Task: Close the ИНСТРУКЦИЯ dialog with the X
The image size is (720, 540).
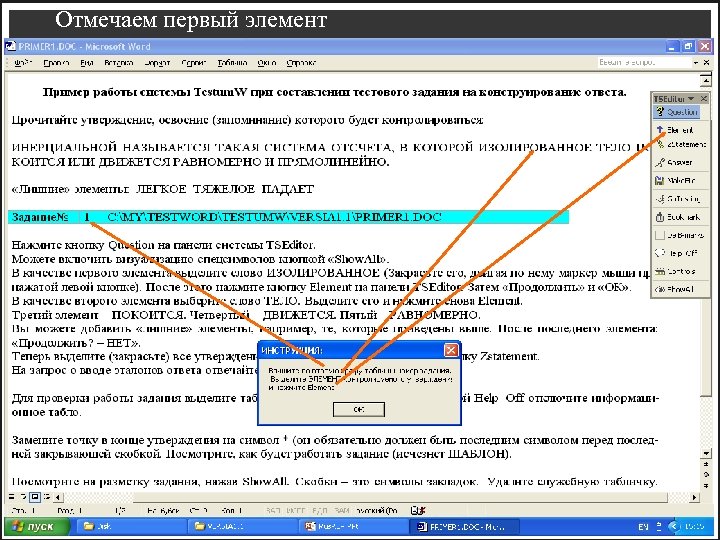Action: click(451, 350)
